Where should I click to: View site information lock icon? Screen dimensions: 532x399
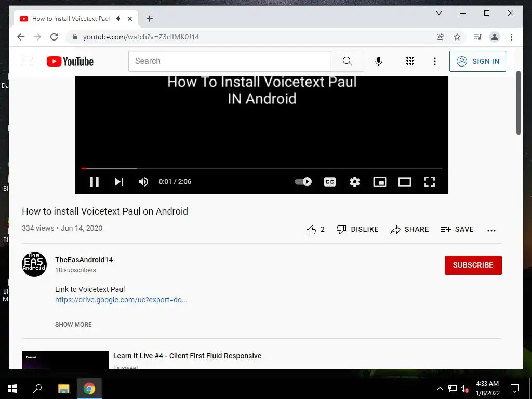(75, 37)
